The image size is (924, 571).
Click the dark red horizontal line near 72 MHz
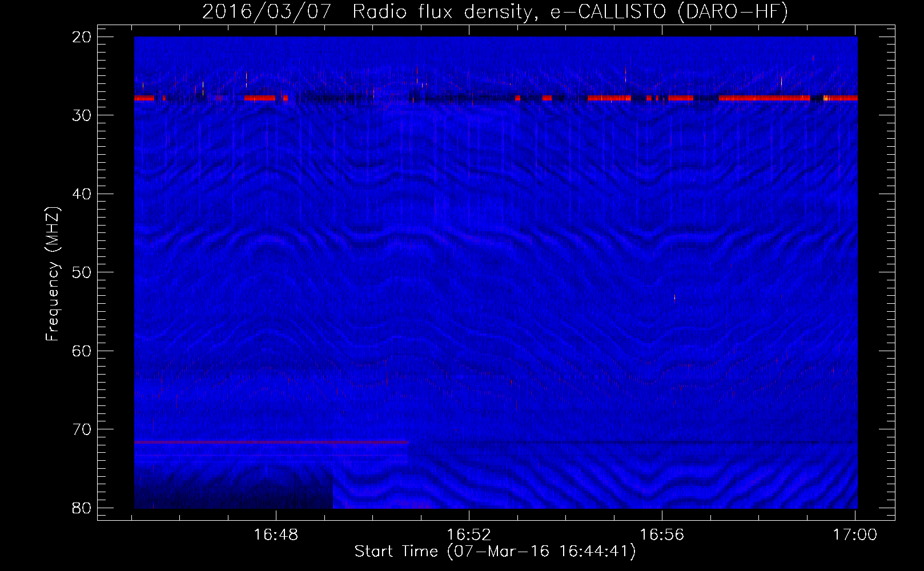[272, 442]
